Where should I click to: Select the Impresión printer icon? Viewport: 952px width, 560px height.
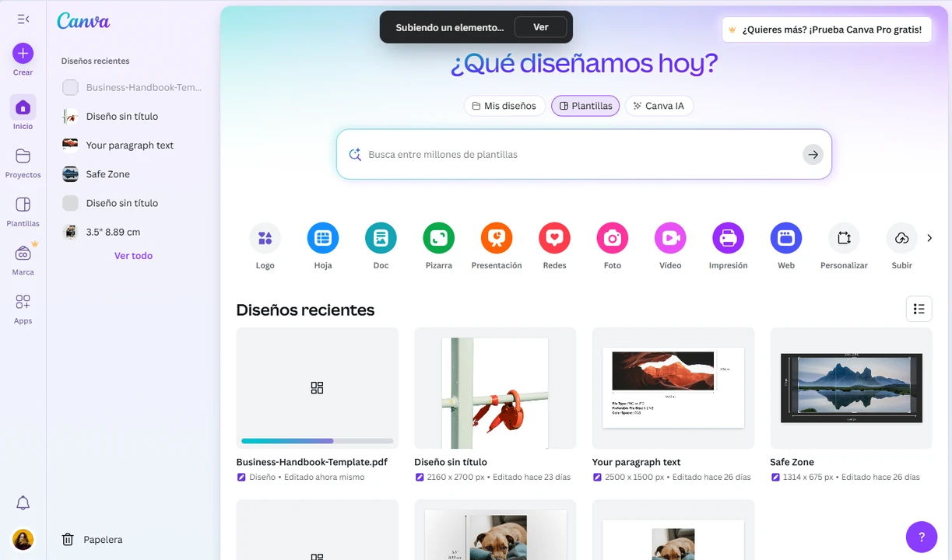pyautogui.click(x=728, y=238)
